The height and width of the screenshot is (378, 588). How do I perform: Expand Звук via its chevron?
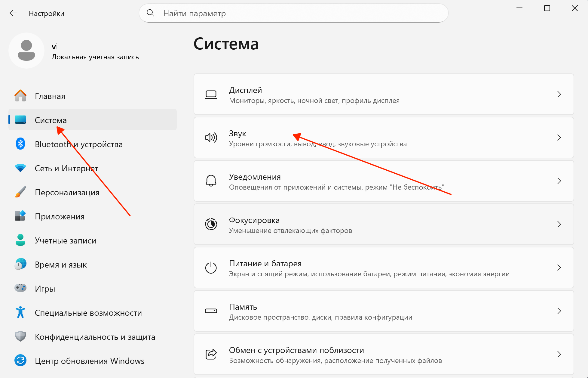click(559, 138)
